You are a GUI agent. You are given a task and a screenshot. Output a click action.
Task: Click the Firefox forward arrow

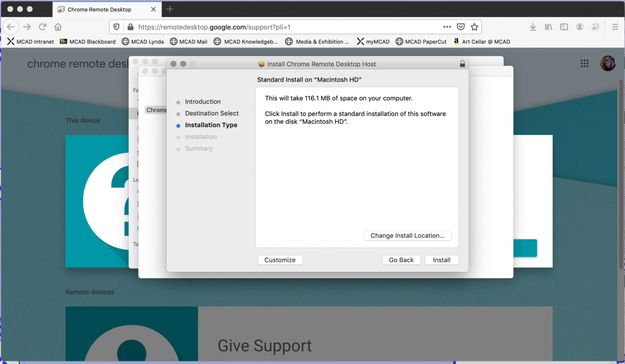click(27, 27)
